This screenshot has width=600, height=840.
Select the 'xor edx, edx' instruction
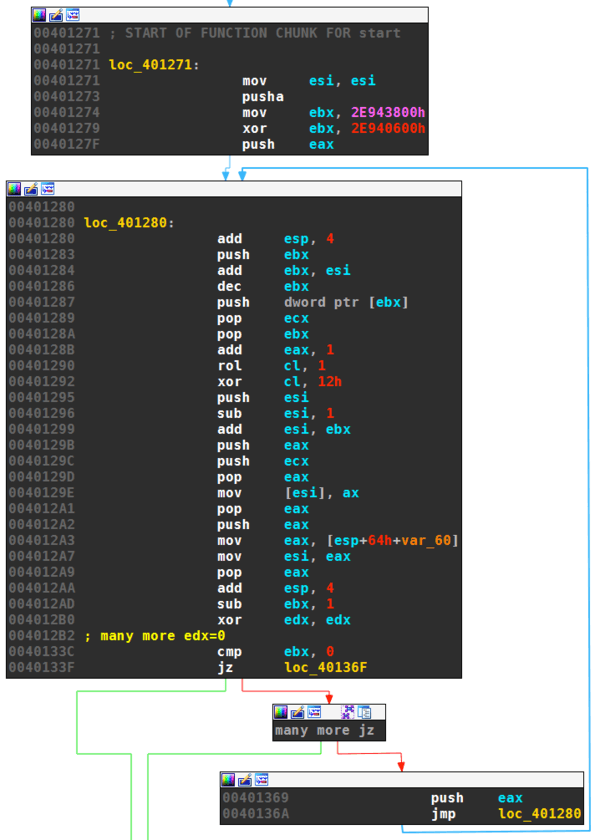[x=284, y=620]
